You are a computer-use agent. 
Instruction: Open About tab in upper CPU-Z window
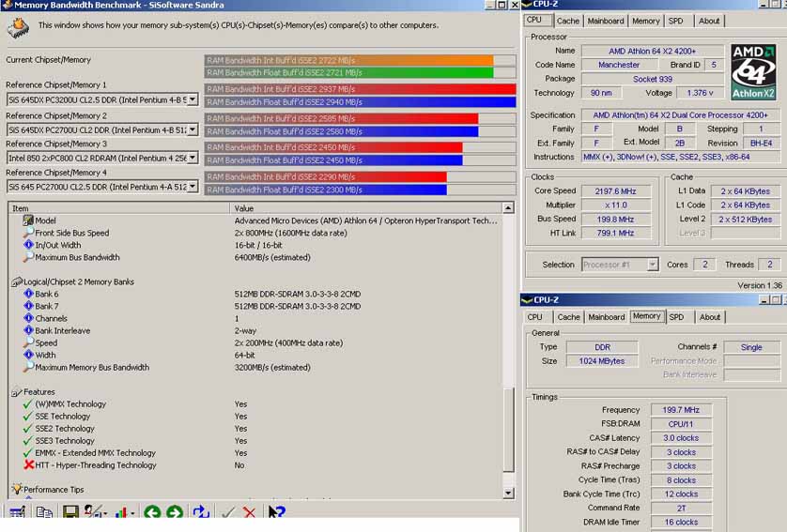(x=709, y=21)
